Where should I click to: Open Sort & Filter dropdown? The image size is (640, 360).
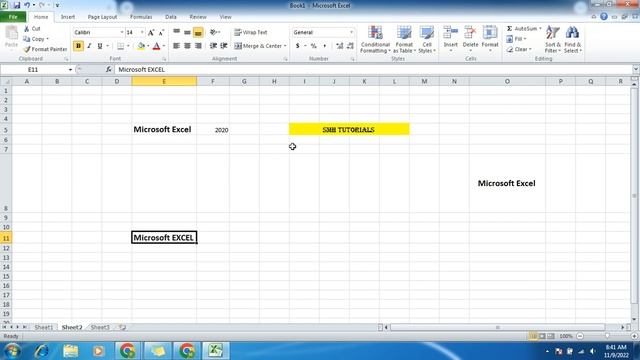(553, 39)
